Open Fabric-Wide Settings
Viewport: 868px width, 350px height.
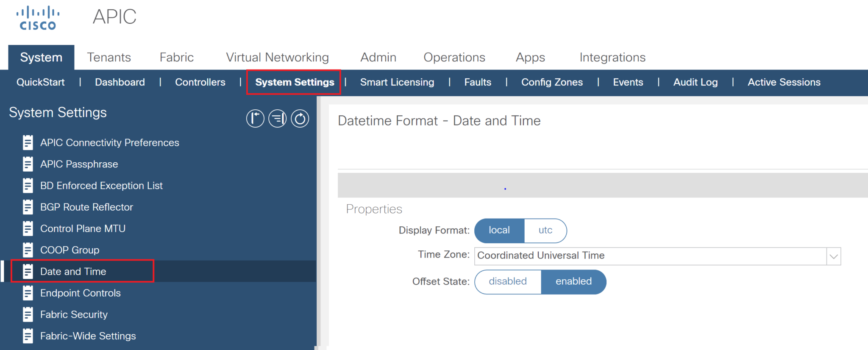point(88,336)
